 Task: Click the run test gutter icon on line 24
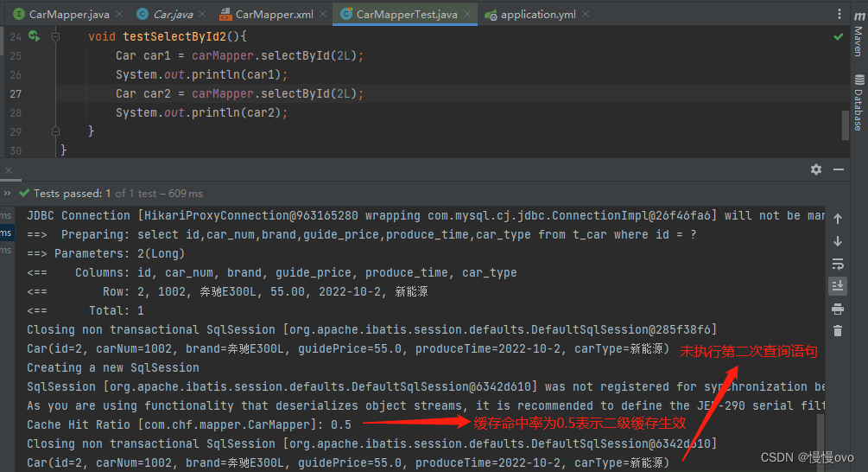tap(35, 36)
